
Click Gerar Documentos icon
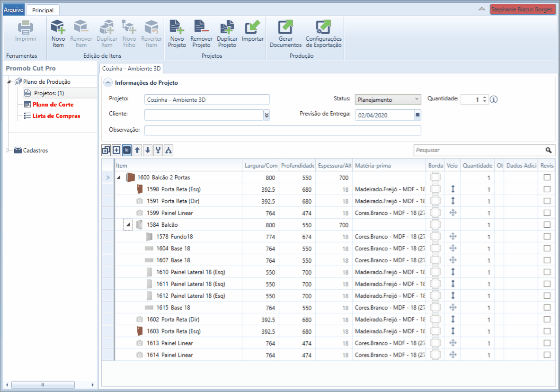tap(285, 27)
